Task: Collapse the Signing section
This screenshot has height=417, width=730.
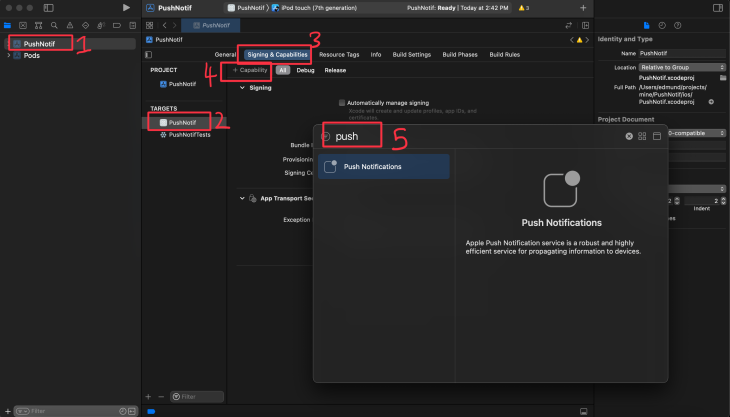Action: point(242,88)
